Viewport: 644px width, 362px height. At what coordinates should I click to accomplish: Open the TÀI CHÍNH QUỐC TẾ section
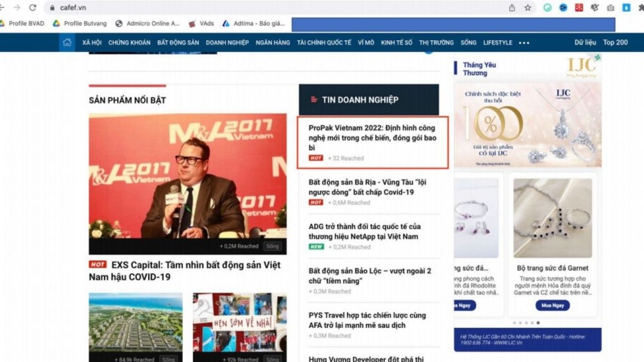click(x=324, y=42)
